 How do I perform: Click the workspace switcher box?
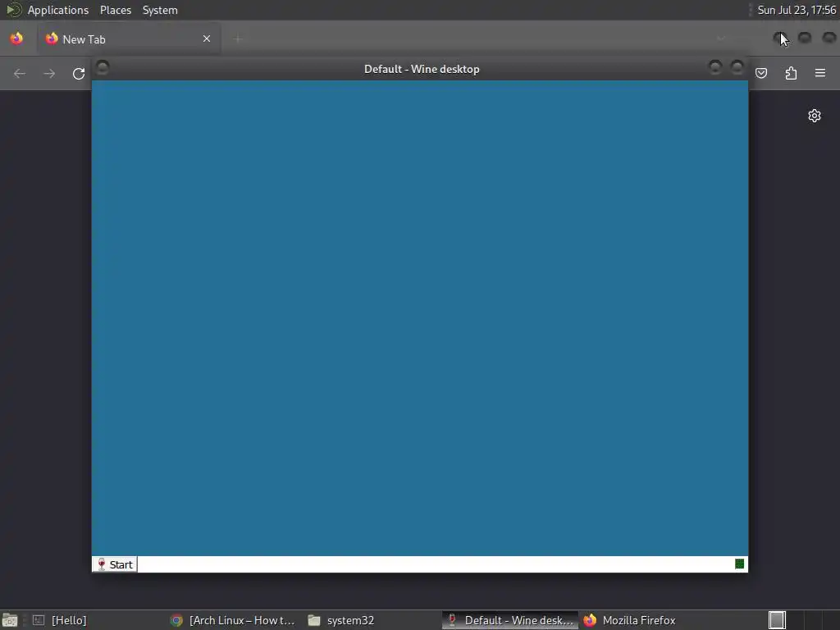(x=777, y=620)
